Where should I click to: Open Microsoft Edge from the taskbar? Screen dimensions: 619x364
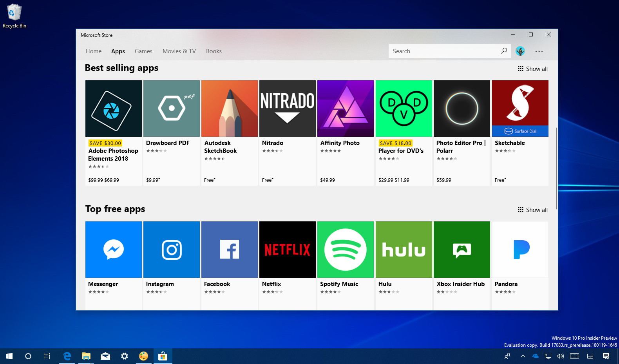[67, 356]
